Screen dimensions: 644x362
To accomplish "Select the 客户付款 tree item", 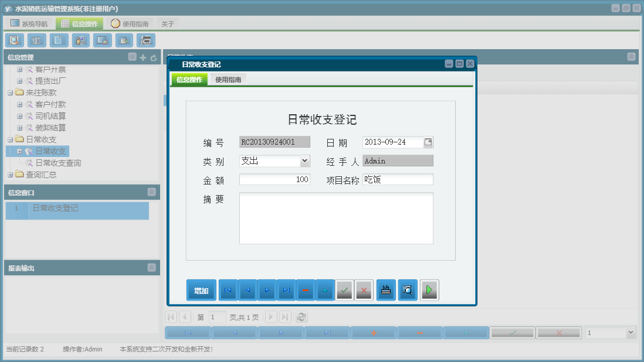I will pos(50,104).
